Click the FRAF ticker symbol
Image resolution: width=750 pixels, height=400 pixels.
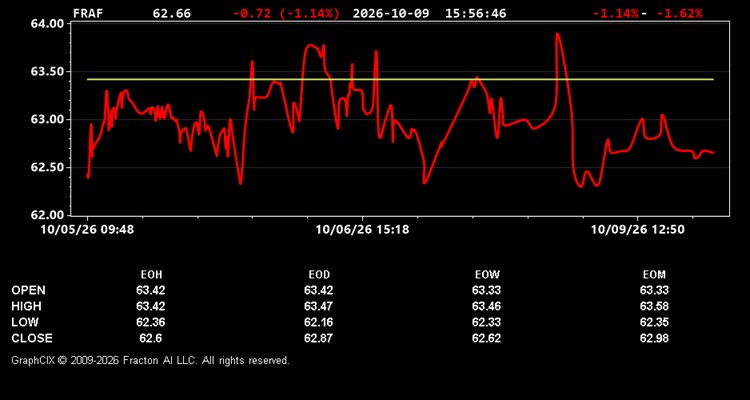[x=88, y=13]
